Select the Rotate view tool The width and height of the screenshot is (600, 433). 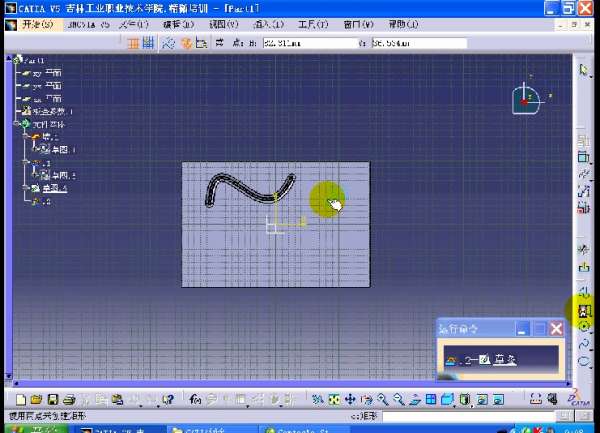367,400
